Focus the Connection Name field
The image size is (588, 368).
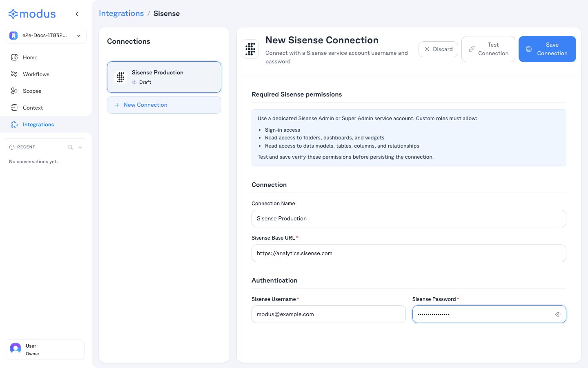pyautogui.click(x=409, y=219)
